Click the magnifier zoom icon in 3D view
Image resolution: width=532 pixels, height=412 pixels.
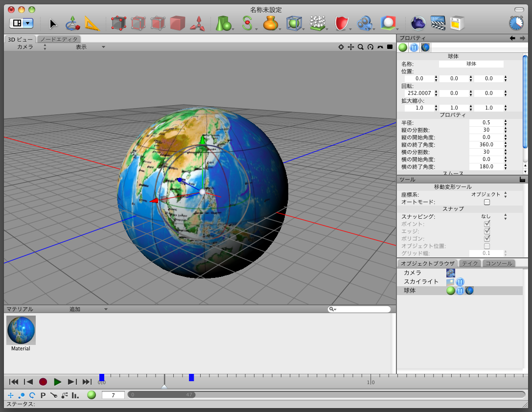pos(360,47)
